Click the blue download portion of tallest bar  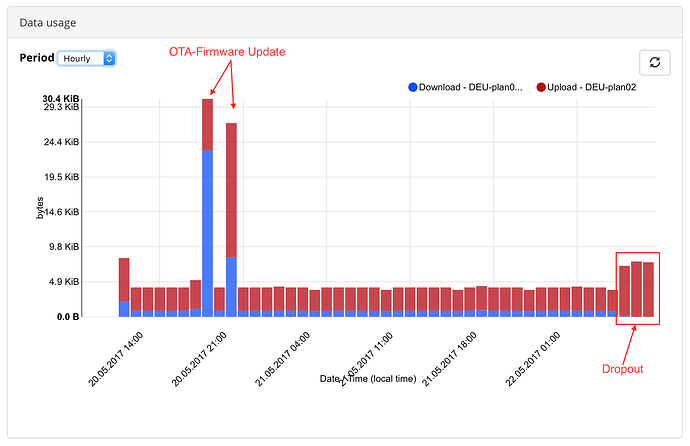[x=207, y=234]
